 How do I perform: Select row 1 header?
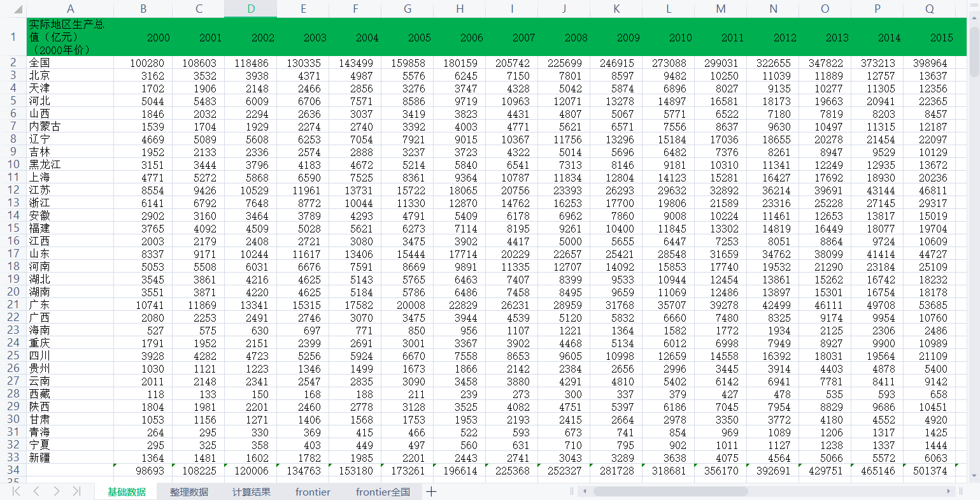click(13, 37)
